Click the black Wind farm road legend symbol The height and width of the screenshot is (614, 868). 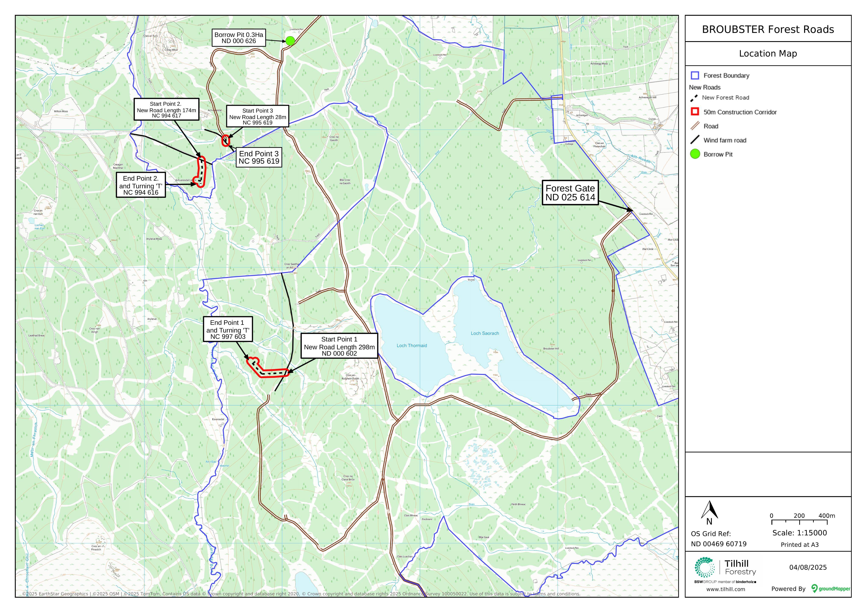coord(695,140)
